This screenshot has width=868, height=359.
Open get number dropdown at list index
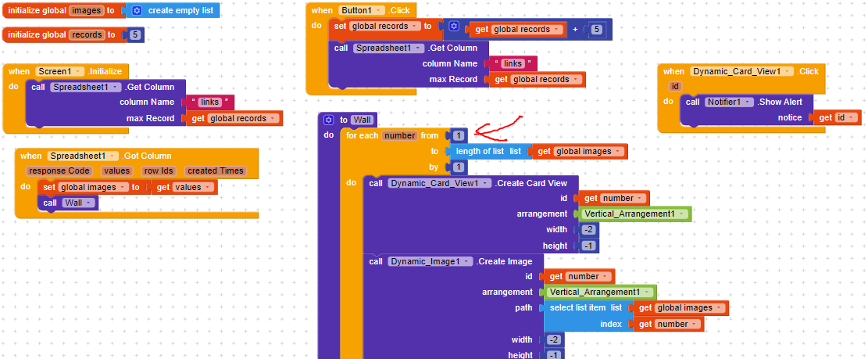point(694,324)
